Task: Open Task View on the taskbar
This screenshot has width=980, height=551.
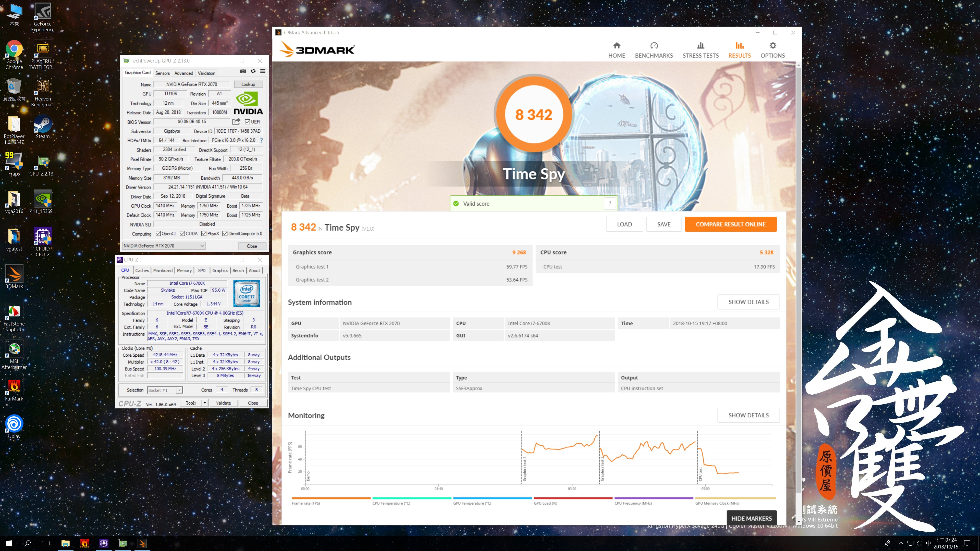Action: click(x=46, y=543)
